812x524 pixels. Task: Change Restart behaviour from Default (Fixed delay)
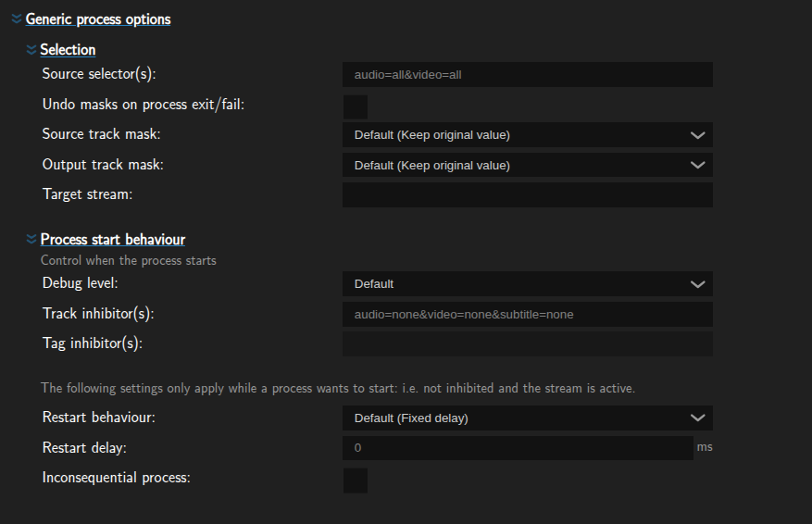point(528,418)
